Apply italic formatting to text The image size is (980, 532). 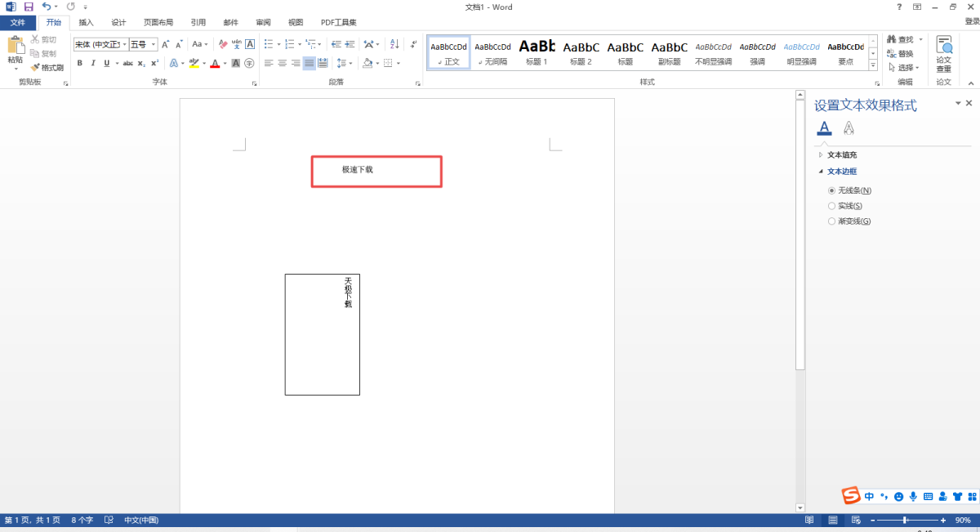click(x=93, y=63)
